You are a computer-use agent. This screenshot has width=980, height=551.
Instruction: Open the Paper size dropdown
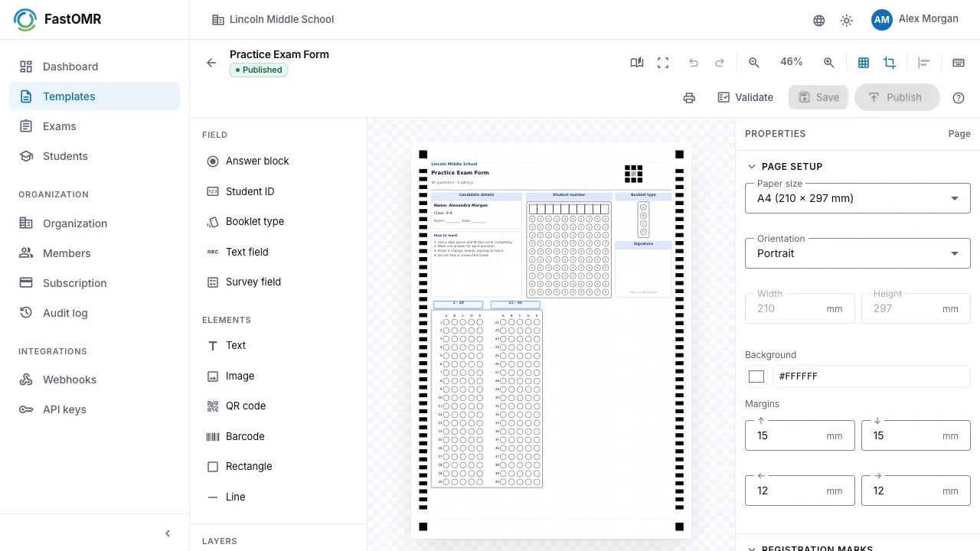857,198
